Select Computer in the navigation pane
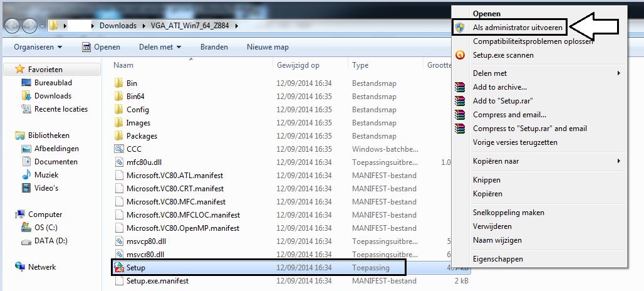644x291 pixels. click(x=45, y=214)
